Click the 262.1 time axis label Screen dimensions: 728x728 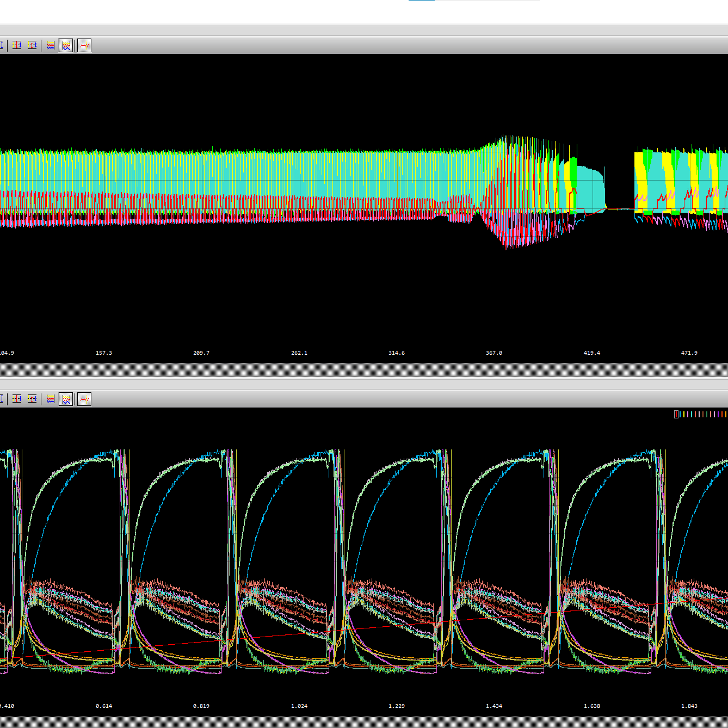tap(299, 353)
